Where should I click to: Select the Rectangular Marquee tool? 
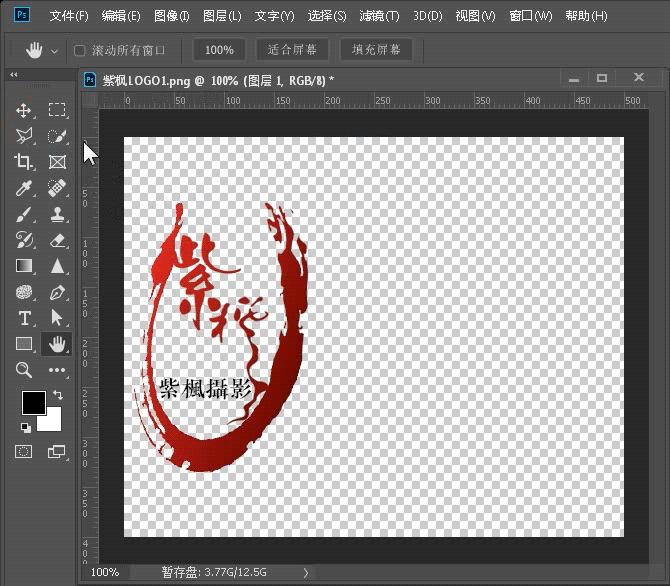[x=57, y=110]
